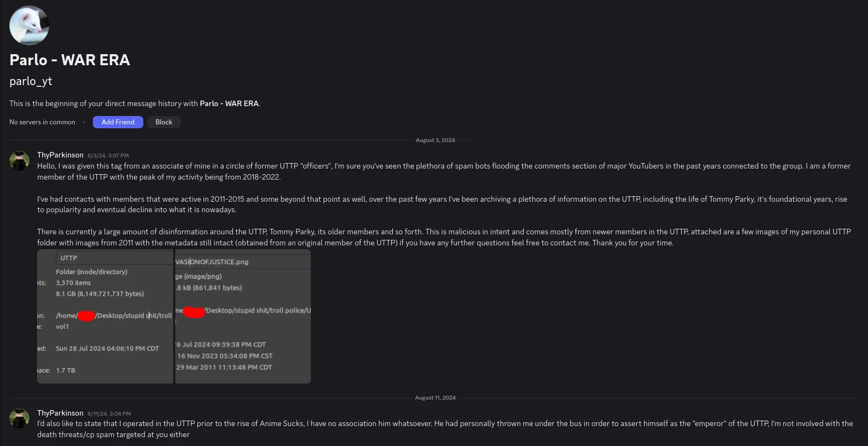Click the August 11, 2024 date divider
This screenshot has height=446, width=868.
point(435,398)
